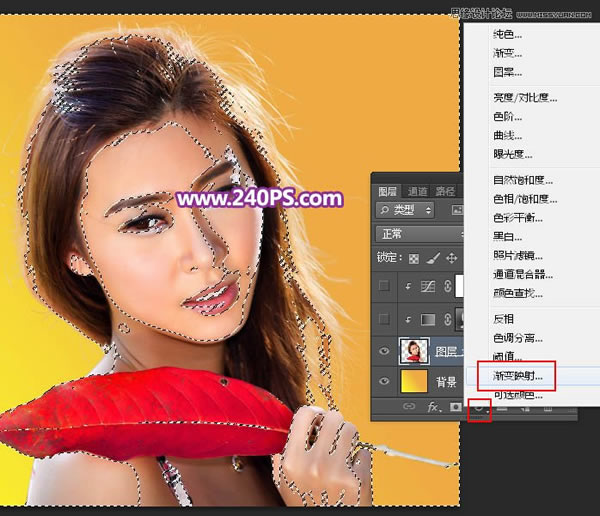Show the hidden curves layer visibility box
The height and width of the screenshot is (516, 600).
pos(384,286)
